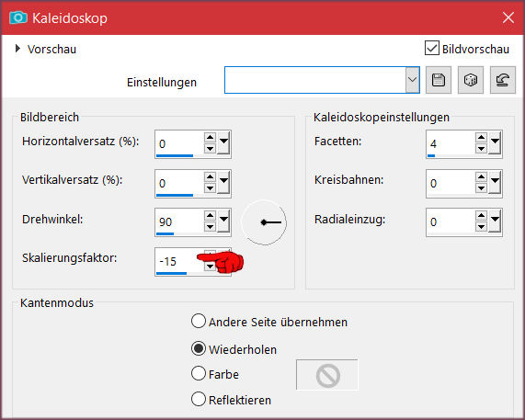The image size is (525, 420).
Task: Decrease Vertikalversatz with down arrow
Action: click(x=210, y=188)
